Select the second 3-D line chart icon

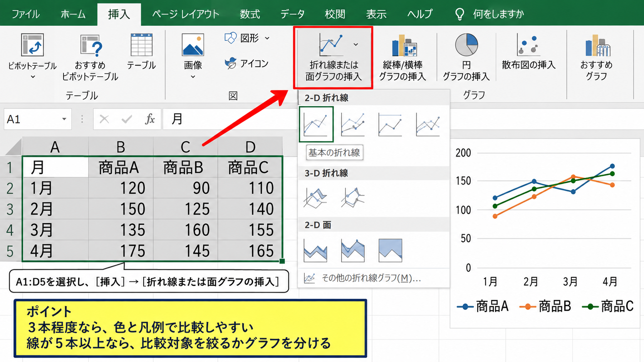[x=353, y=198]
